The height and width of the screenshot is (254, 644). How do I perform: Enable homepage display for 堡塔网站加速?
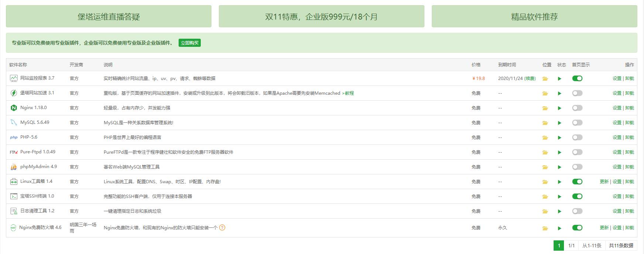577,93
